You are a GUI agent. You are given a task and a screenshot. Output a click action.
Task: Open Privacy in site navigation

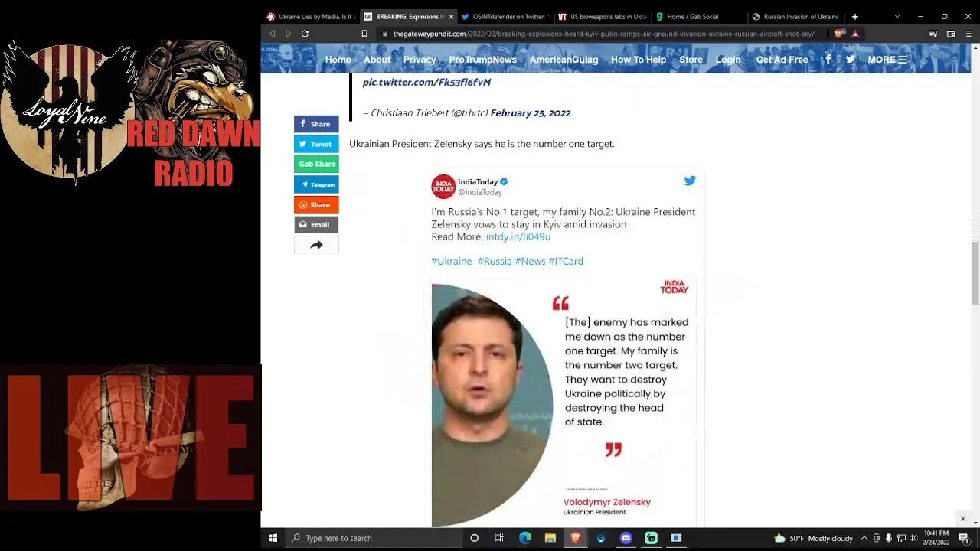[420, 60]
